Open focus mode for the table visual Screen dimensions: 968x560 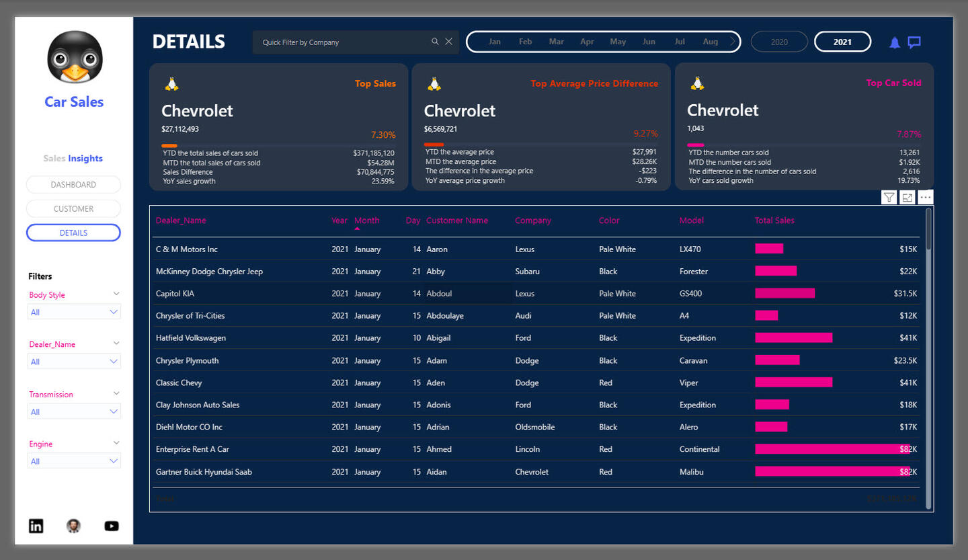(x=908, y=197)
